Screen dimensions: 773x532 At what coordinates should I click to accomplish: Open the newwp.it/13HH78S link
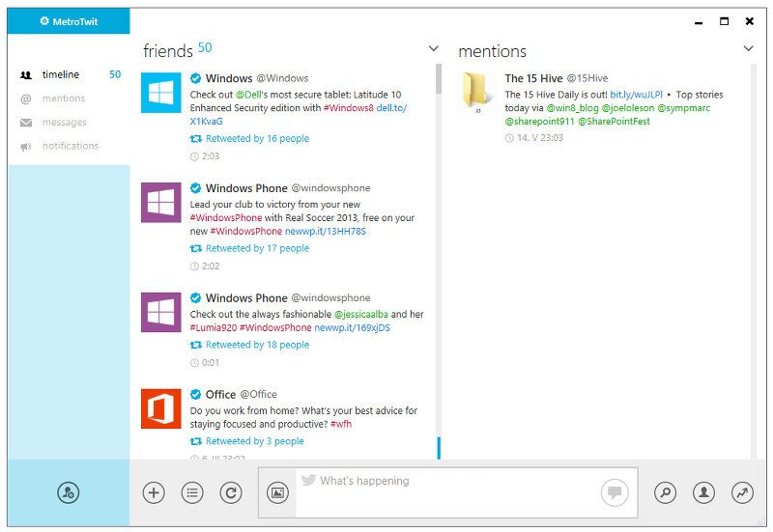pyautogui.click(x=326, y=231)
